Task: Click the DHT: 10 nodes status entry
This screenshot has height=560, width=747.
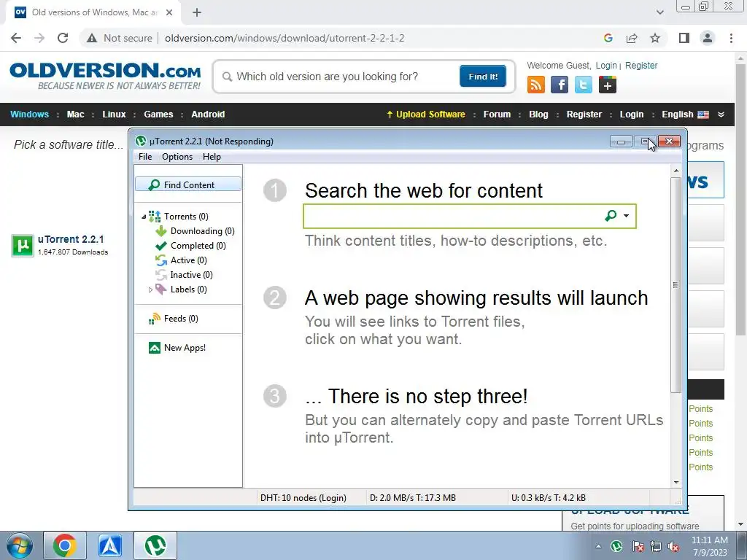Action: pos(303,497)
